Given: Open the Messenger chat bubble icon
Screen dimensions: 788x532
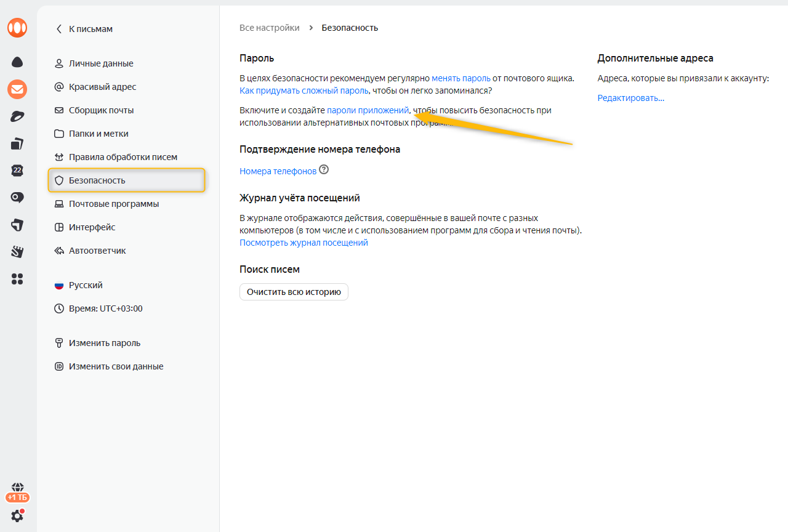Looking at the screenshot, I should (x=17, y=198).
